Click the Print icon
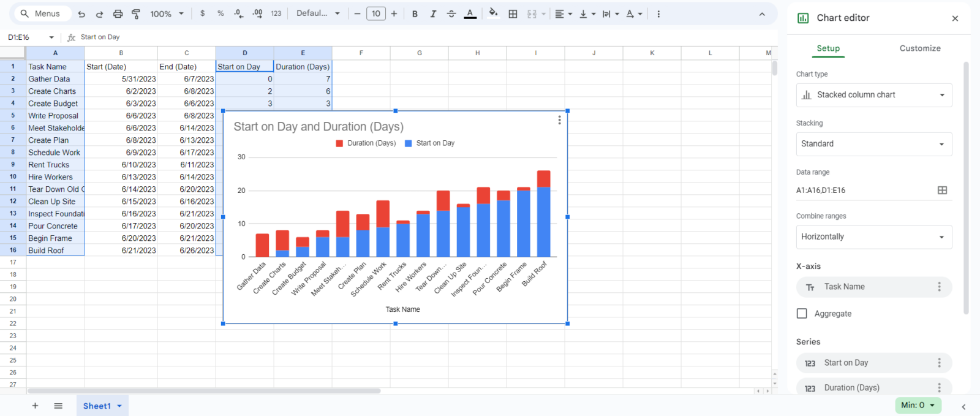The image size is (980, 416). pyautogui.click(x=118, y=13)
